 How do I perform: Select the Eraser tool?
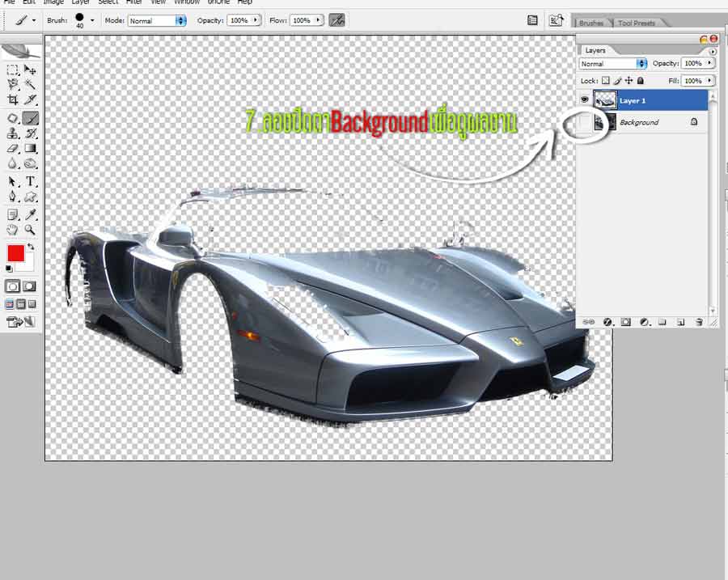[x=12, y=149]
